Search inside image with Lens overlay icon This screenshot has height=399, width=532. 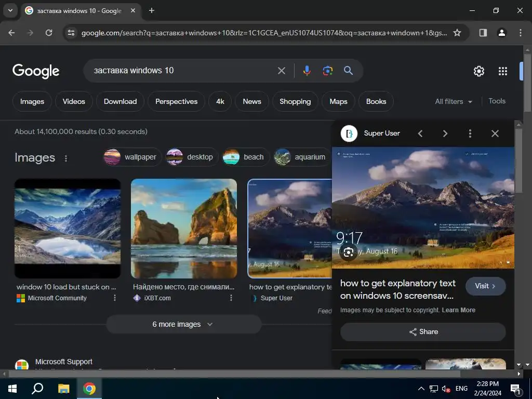349,252
